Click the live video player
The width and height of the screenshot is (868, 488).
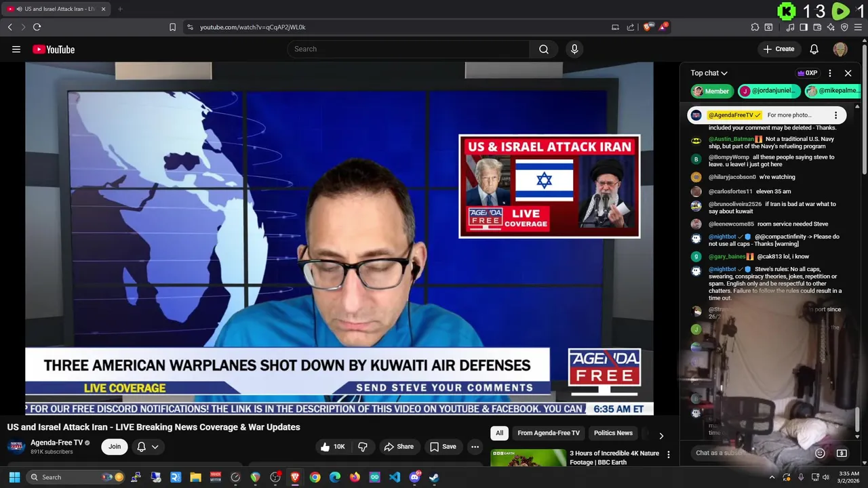click(x=339, y=238)
